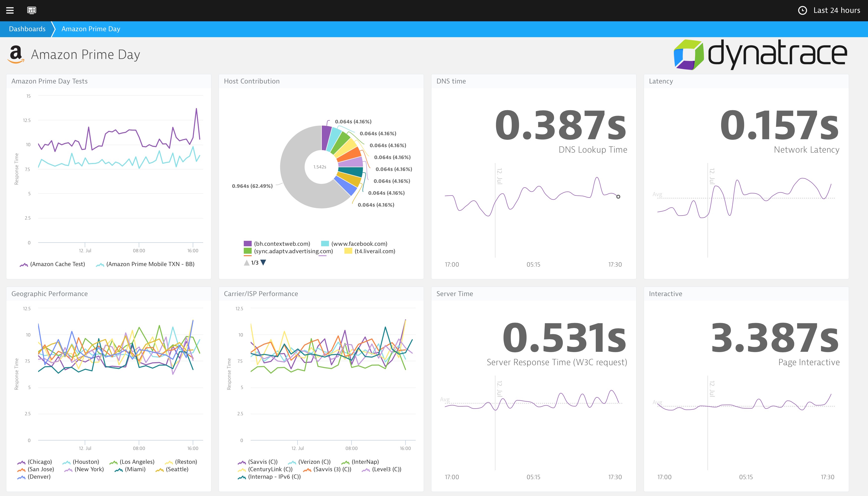Click the 0.531s Server Response value
The height and width of the screenshot is (496, 868).
pyautogui.click(x=564, y=338)
